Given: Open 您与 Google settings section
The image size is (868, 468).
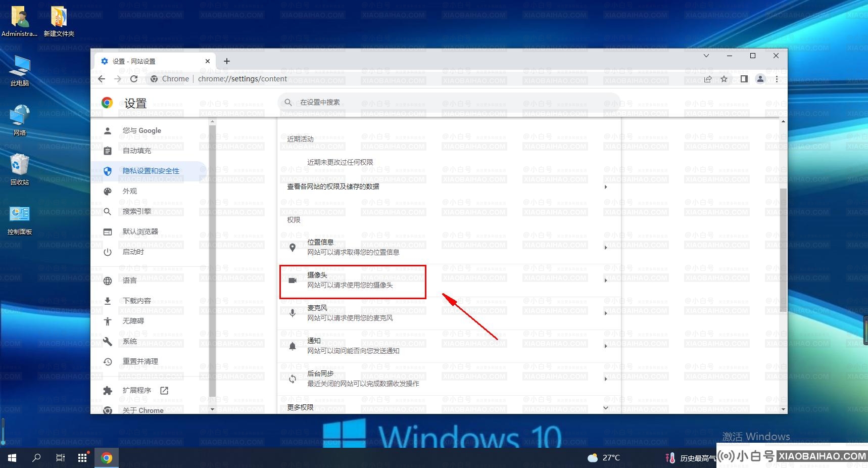Looking at the screenshot, I should [x=150, y=130].
